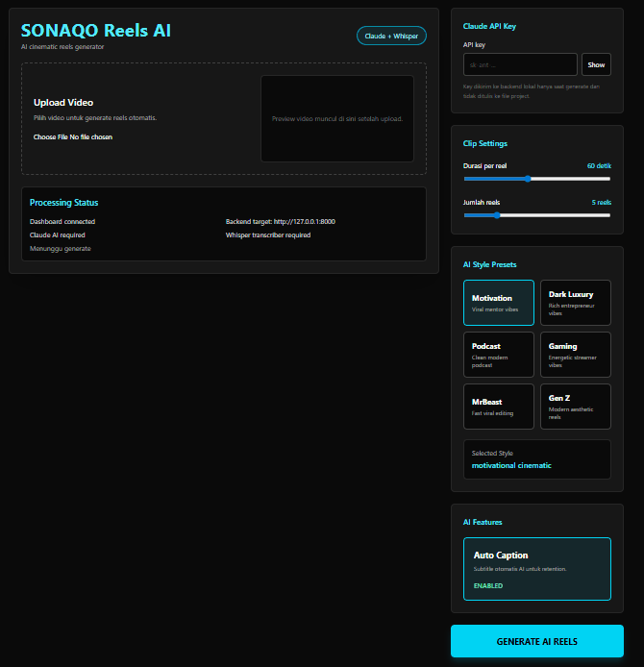This screenshot has width=644, height=667.
Task: Focus the Claude API key input field
Action: 520,64
